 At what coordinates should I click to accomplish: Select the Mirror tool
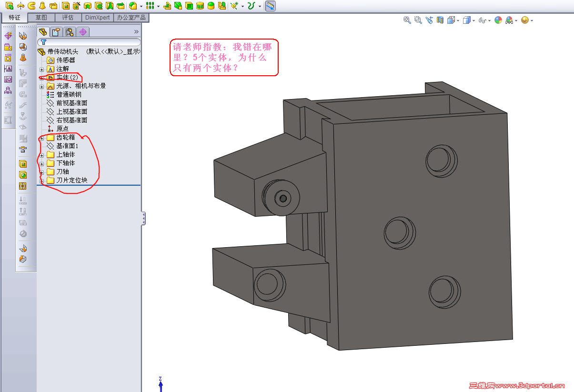pos(222,6)
